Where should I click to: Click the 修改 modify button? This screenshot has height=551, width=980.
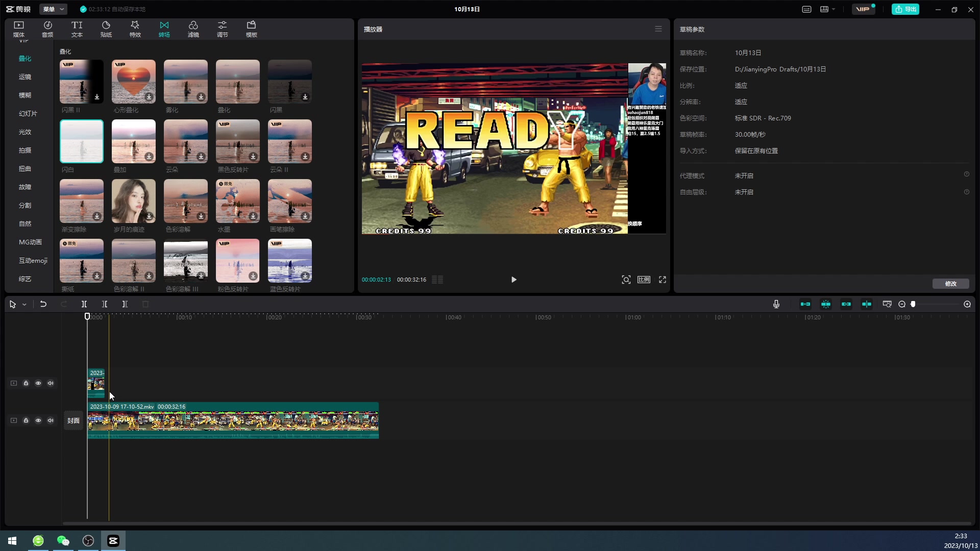(951, 284)
